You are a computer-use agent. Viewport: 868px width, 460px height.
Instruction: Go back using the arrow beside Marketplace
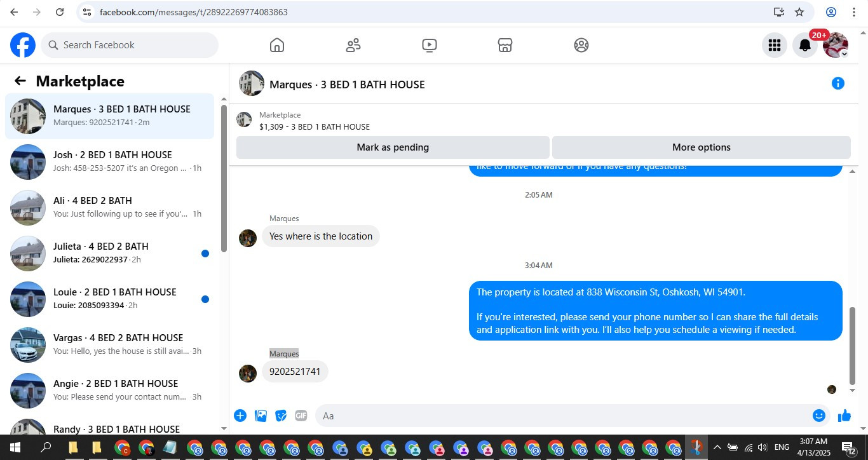point(20,81)
